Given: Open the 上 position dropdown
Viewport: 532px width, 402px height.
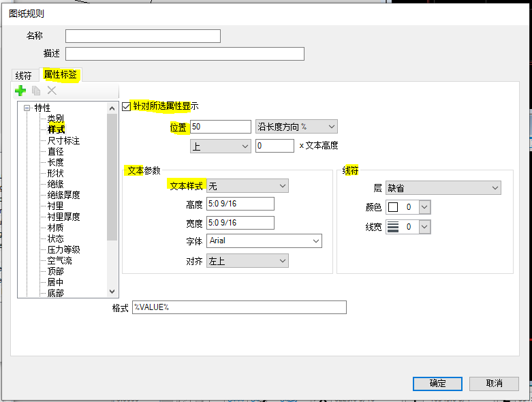Looking at the screenshot, I should click(x=221, y=146).
